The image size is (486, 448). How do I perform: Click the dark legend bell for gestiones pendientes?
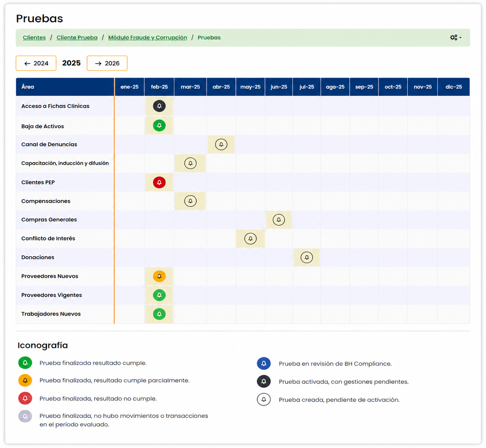(x=264, y=381)
